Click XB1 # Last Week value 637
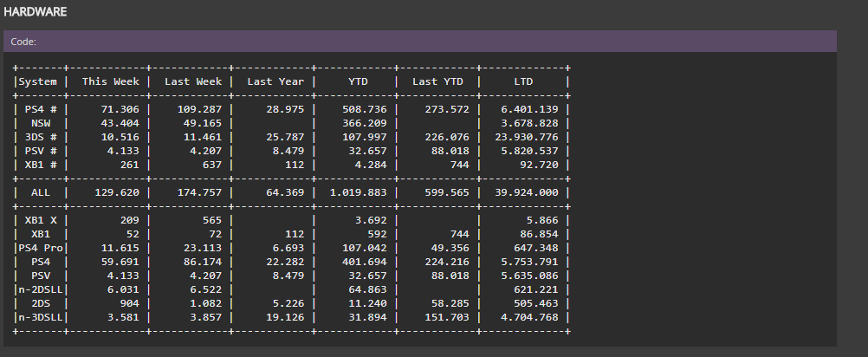868x357 pixels. pos(212,165)
